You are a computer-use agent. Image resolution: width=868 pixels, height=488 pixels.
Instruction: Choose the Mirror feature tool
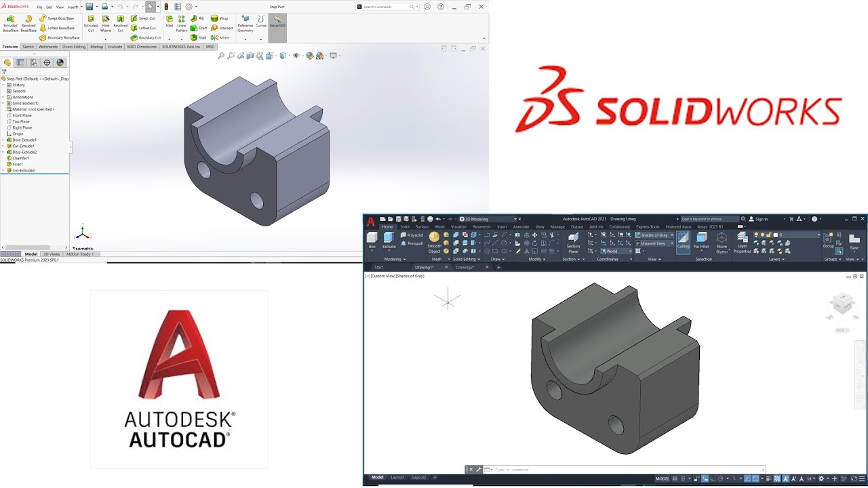click(220, 37)
